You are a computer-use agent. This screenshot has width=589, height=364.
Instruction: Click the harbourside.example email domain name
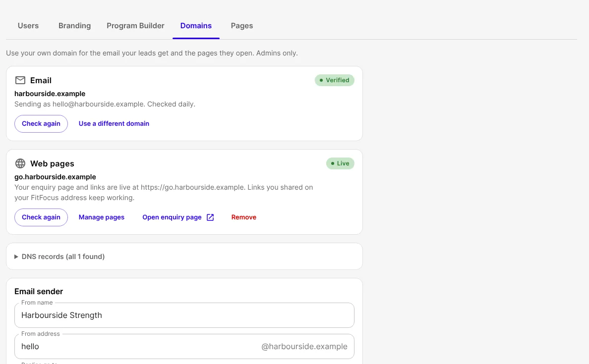point(50,94)
